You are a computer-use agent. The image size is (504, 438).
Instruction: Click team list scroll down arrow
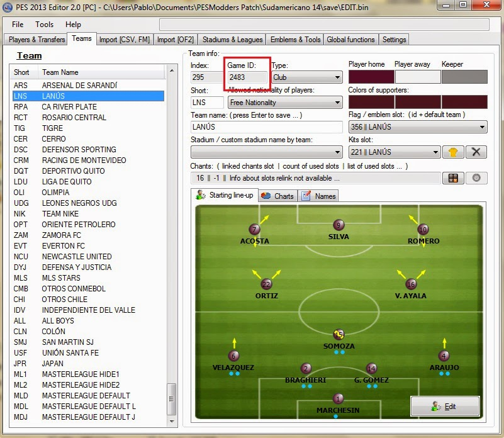click(x=172, y=421)
